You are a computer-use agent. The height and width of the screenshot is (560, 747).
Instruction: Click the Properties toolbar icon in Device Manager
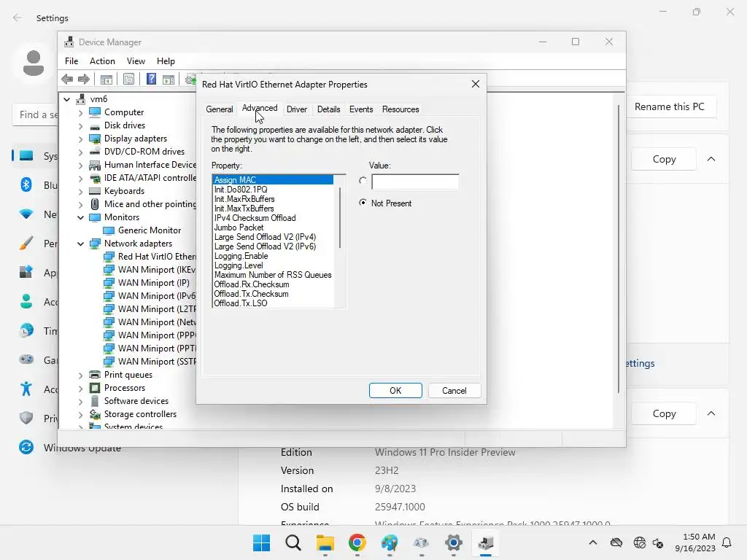click(x=128, y=79)
